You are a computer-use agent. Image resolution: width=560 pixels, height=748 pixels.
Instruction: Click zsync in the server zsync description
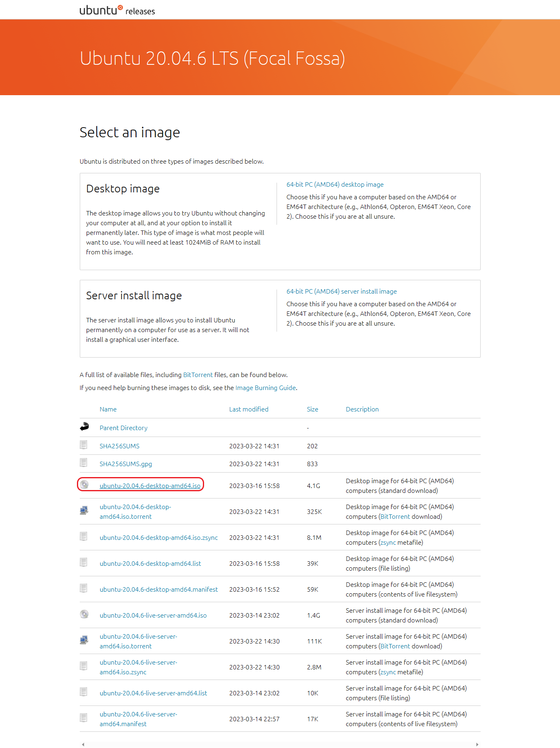pyautogui.click(x=388, y=672)
